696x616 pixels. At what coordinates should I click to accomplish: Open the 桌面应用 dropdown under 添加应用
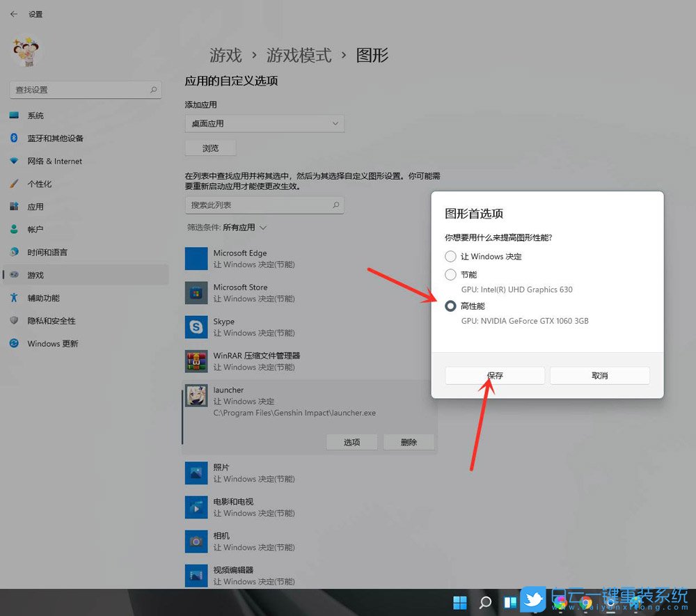(264, 123)
